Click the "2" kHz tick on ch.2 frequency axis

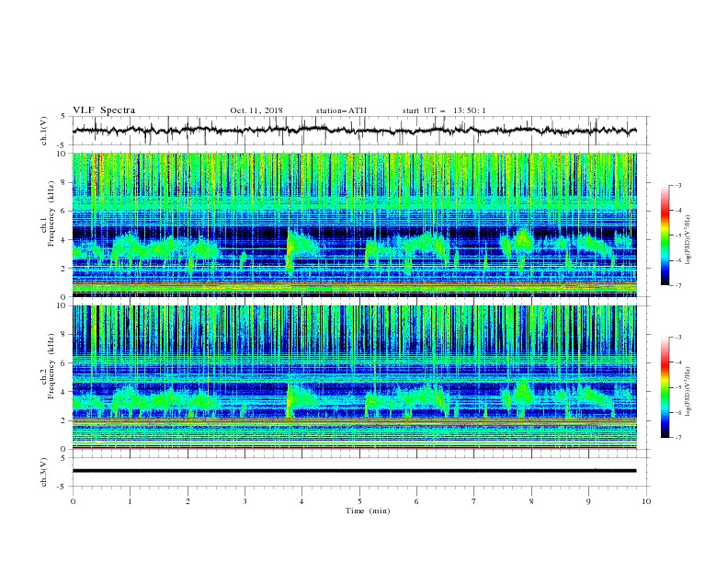coord(65,420)
